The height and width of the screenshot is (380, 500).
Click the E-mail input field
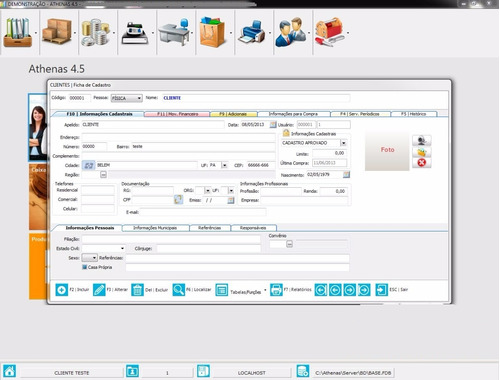coord(203,212)
